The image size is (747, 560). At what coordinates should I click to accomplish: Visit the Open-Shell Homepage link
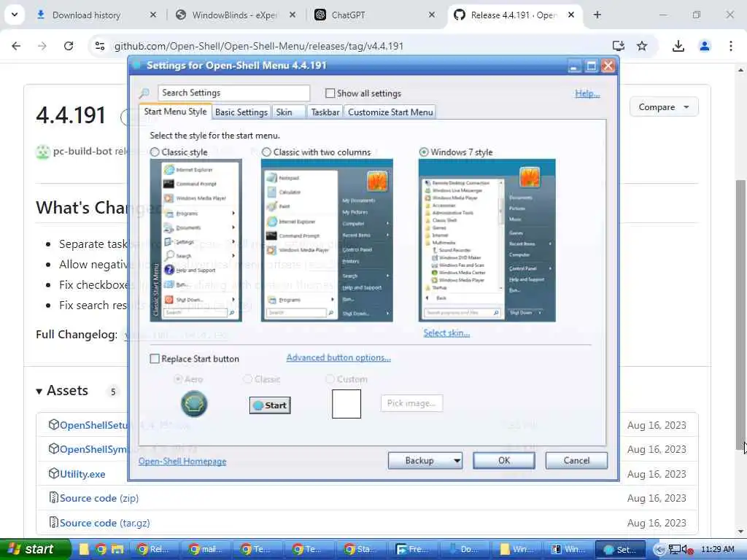click(182, 462)
